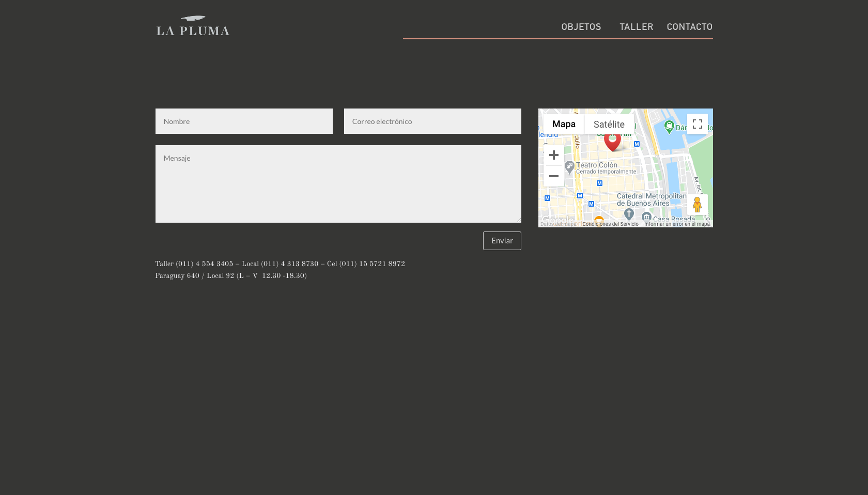Open Informar un error en el mapa
This screenshot has height=495, width=868.
(x=677, y=224)
